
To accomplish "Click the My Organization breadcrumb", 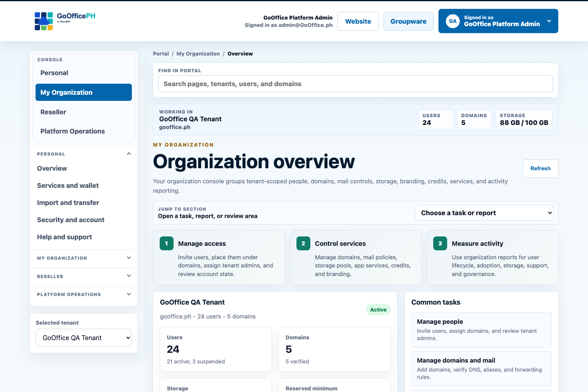I will (198, 53).
